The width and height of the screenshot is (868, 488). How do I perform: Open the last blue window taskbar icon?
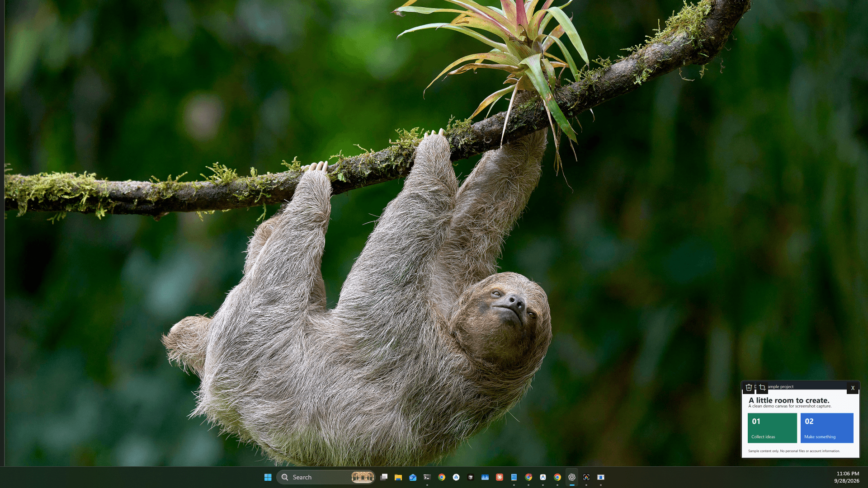coord(601,477)
